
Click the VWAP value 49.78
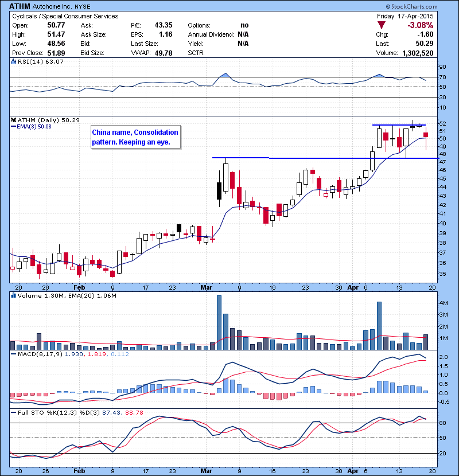pos(164,53)
